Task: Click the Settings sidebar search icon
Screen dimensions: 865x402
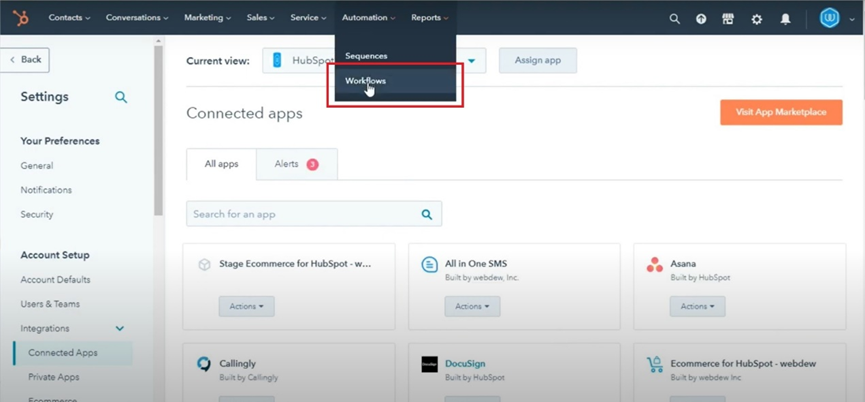Action: [121, 98]
